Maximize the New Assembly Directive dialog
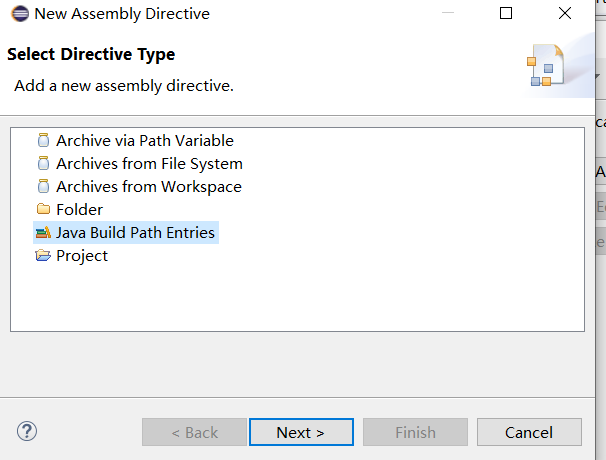Screen dimensions: 606x460 [506, 14]
